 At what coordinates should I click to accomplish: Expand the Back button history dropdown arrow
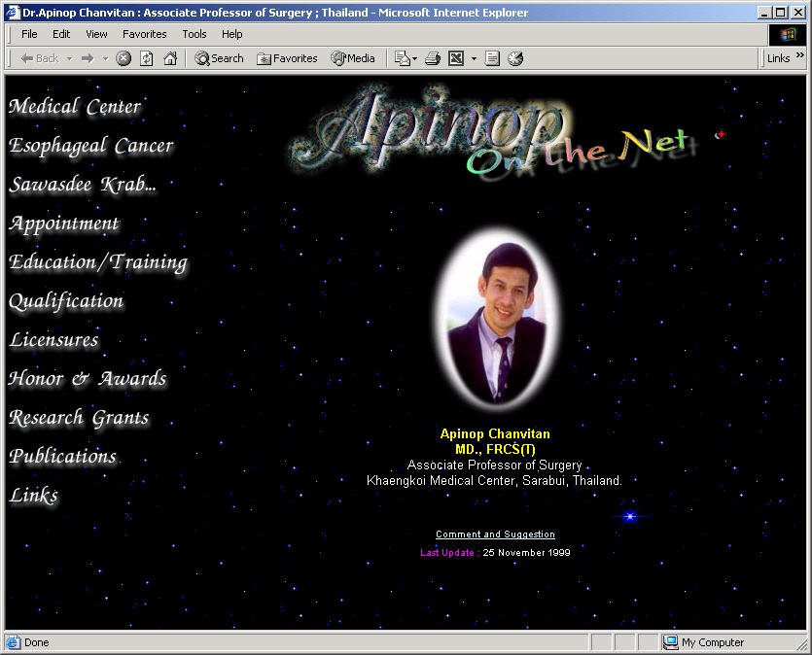pyautogui.click(x=69, y=58)
